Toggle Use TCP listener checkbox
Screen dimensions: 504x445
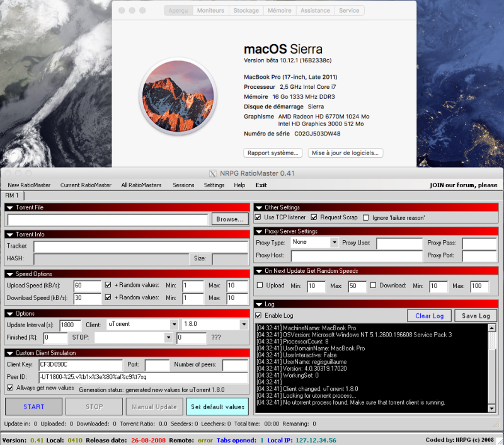point(258,217)
